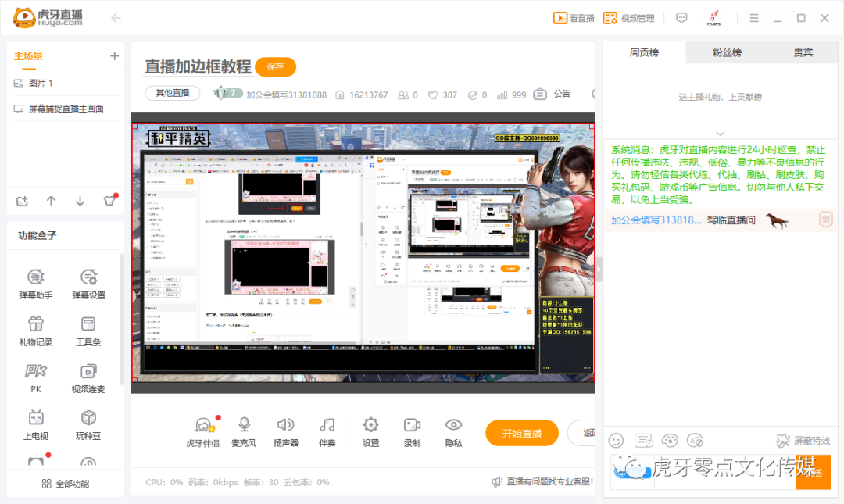This screenshot has width=844, height=504.
Task: Toggle 隐私 privacy eye mode
Action: click(x=453, y=432)
